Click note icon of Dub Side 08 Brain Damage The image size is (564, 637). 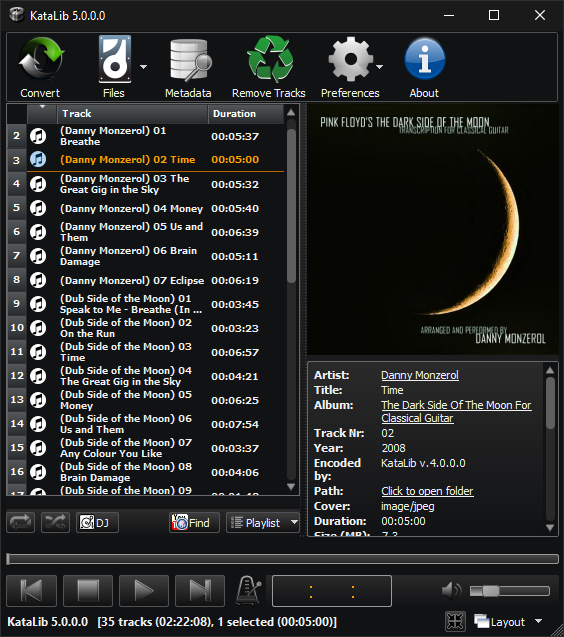point(38,472)
